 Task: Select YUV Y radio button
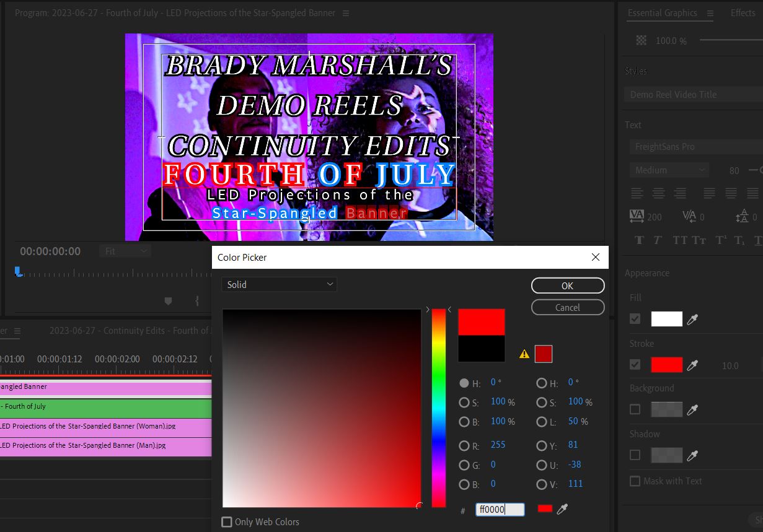542,445
